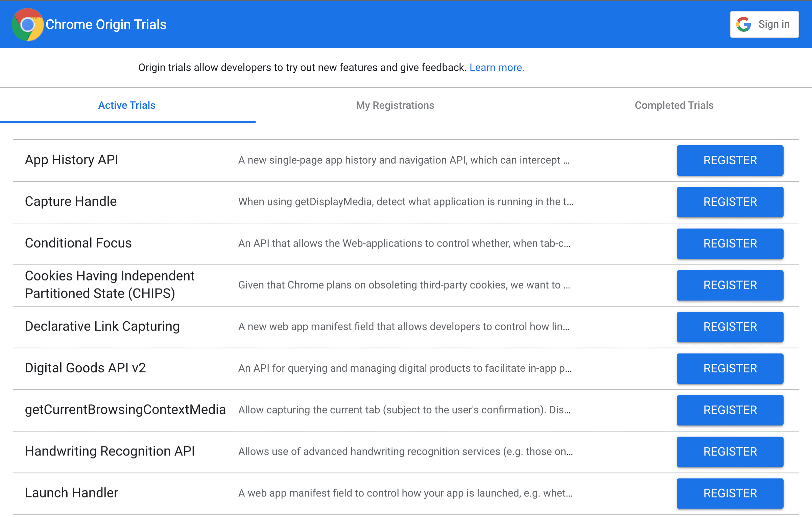The height and width of the screenshot is (517, 812).
Task: Register for CHIPS trial
Action: [x=730, y=285]
